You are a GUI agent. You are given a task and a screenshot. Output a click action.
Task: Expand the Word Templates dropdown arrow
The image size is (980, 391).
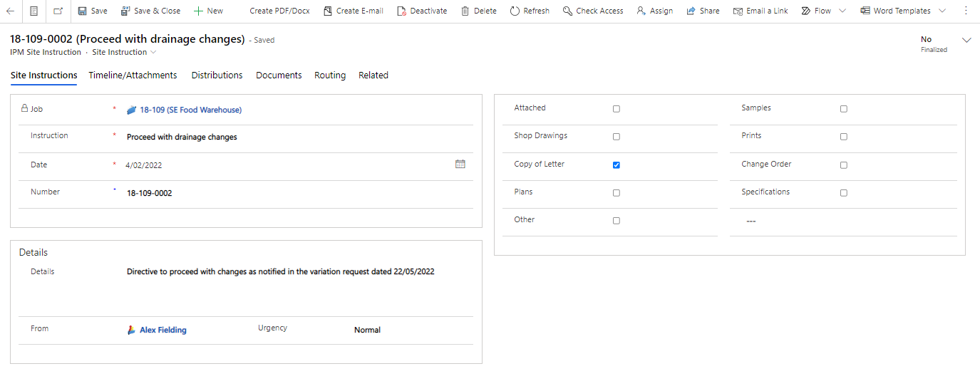tap(942, 11)
